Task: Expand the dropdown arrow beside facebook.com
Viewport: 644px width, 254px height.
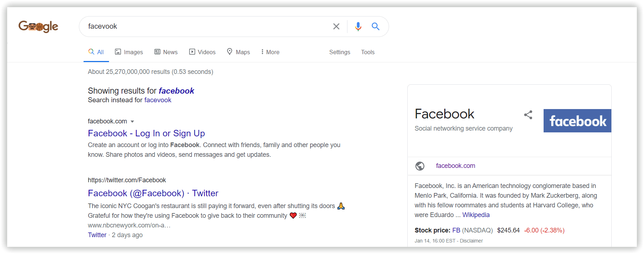Action: (132, 122)
